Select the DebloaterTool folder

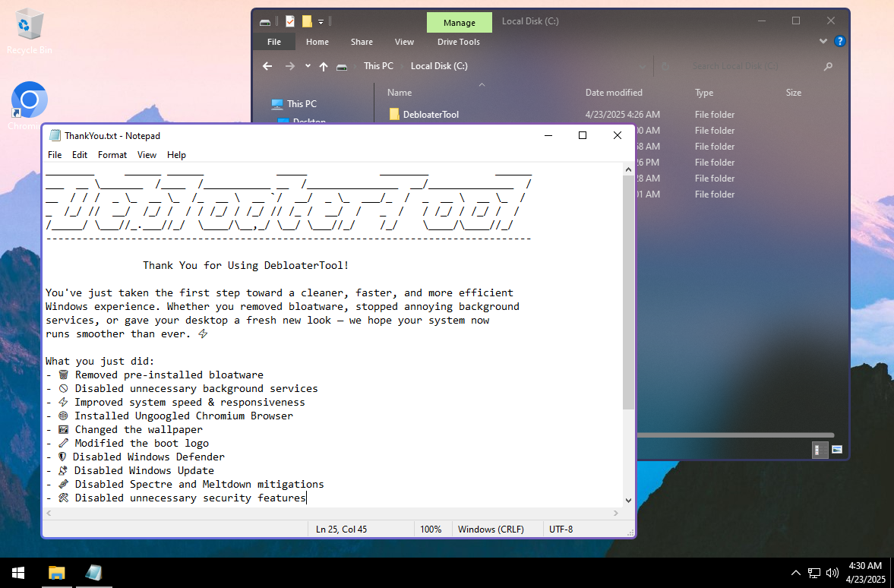[x=431, y=115]
